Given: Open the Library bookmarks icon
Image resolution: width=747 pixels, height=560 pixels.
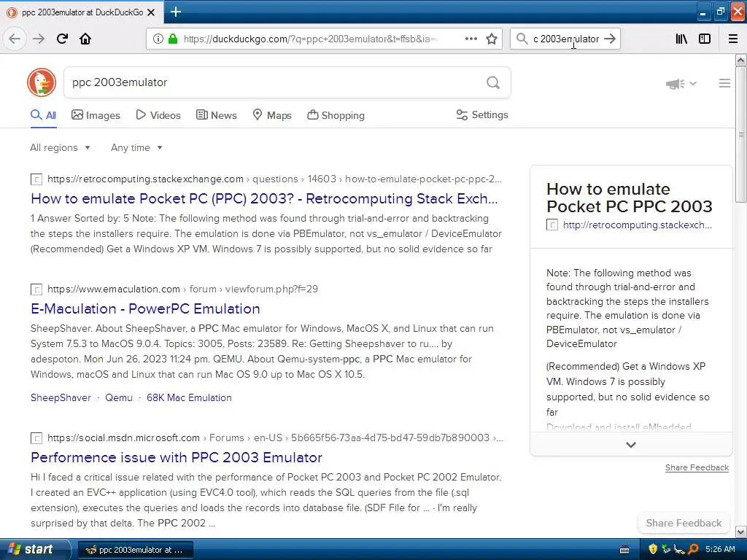Looking at the screenshot, I should pos(681,39).
